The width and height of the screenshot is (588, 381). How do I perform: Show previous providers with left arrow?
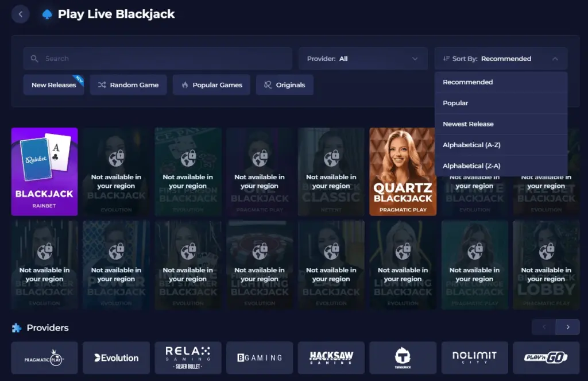(x=544, y=327)
